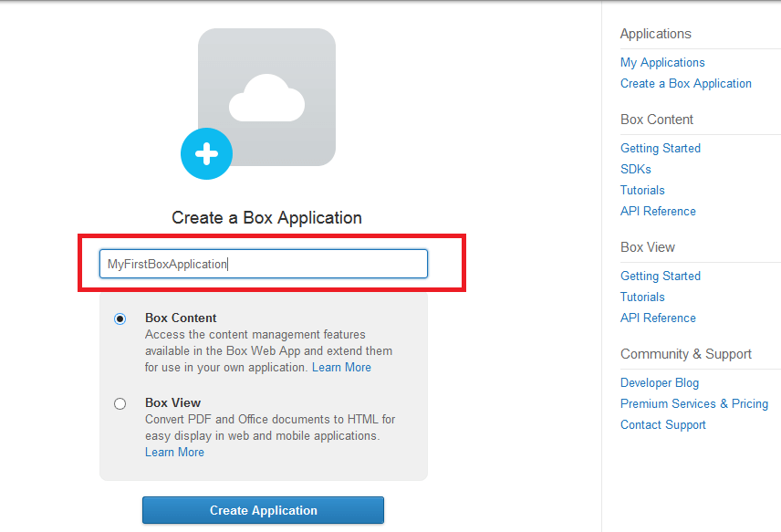Open Learn More link under Box View
Screen dimensions: 781x532
coord(175,452)
